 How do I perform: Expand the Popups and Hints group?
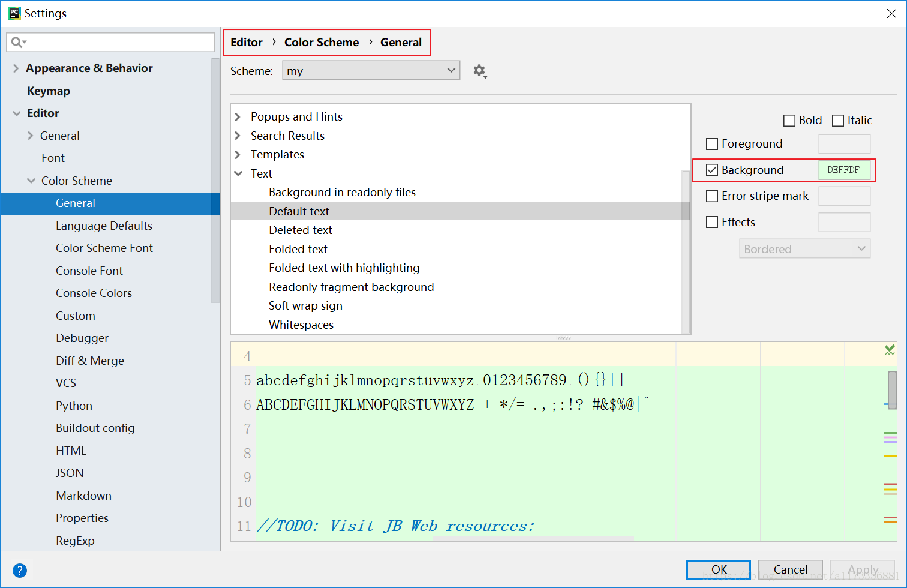tap(238, 117)
